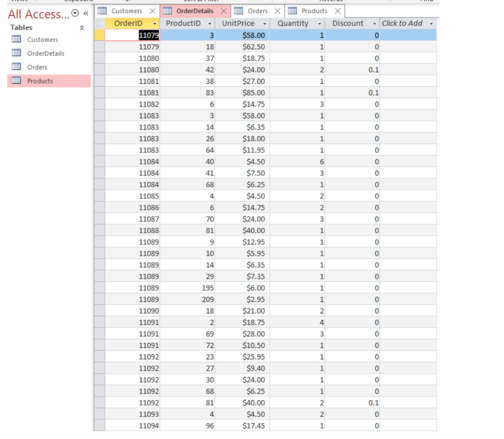
Task: Click the Click to Add column header
Action: 402,24
